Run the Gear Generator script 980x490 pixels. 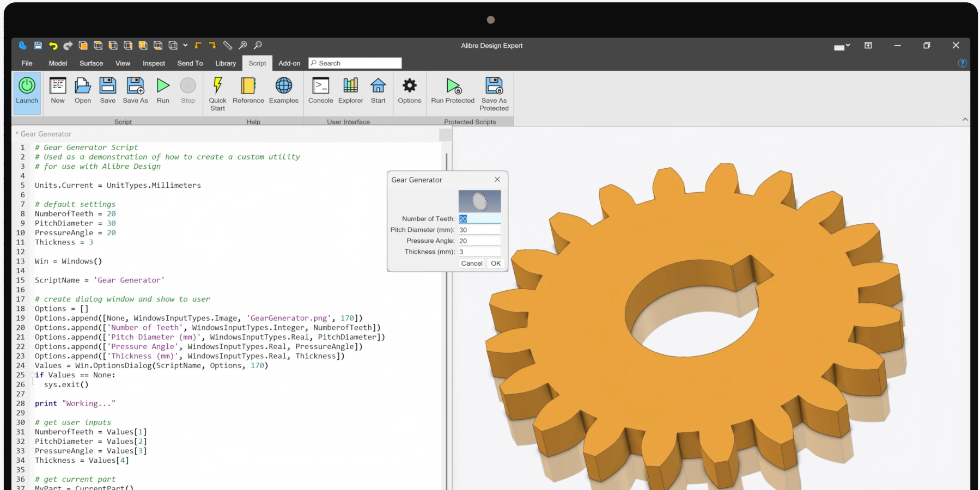(163, 90)
